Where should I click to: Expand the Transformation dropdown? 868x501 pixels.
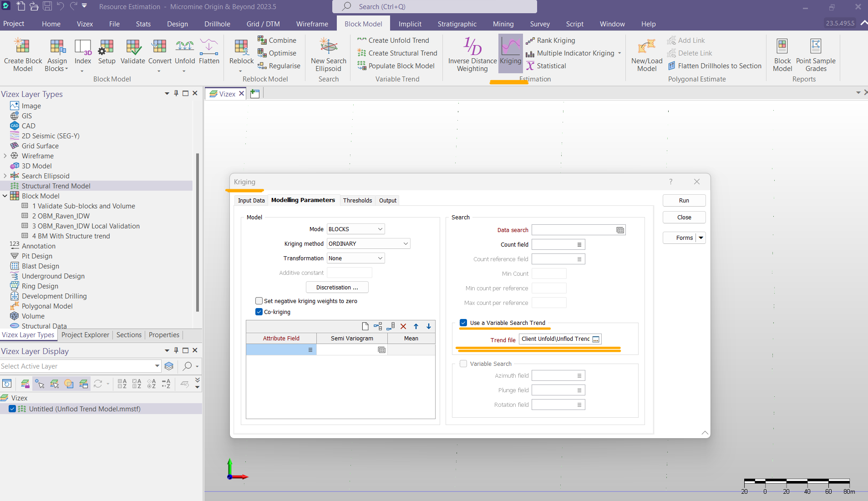point(356,258)
